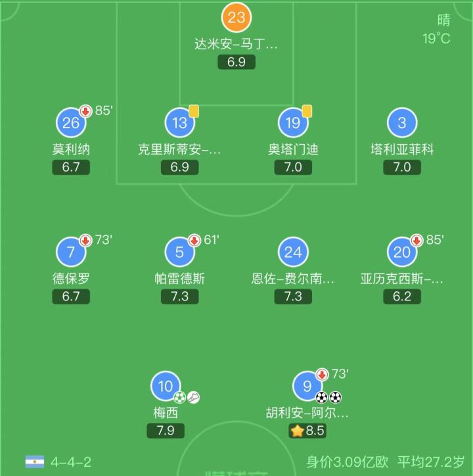Tap goalkeeper number 23 circle
The image size is (473, 476).
pyautogui.click(x=236, y=18)
